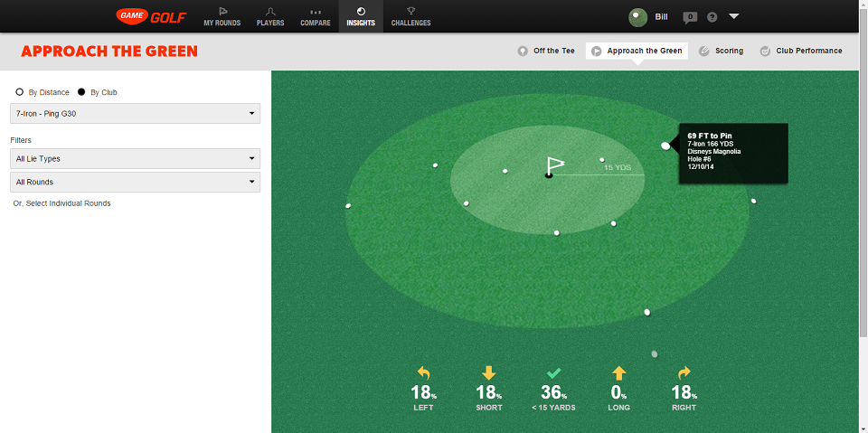The height and width of the screenshot is (433, 868).
Task: Open the My Rounds section
Action: (x=222, y=16)
